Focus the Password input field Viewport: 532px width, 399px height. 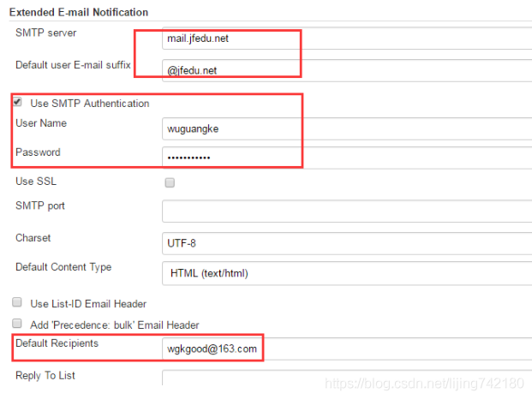click(343, 158)
